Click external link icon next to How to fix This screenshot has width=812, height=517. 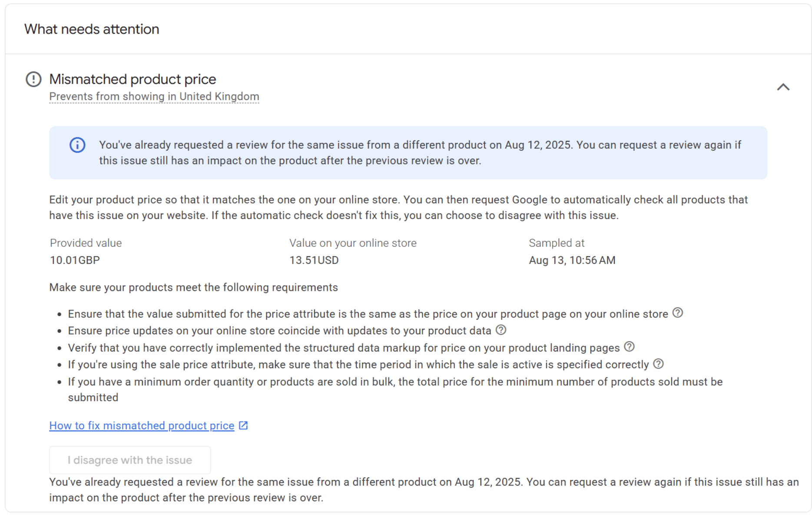click(243, 425)
